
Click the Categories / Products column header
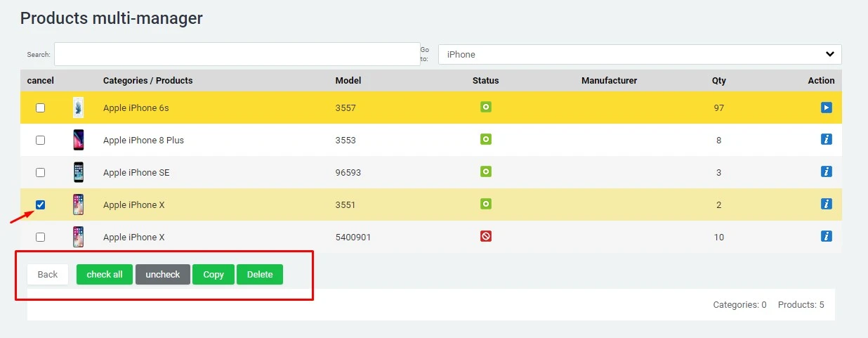147,80
